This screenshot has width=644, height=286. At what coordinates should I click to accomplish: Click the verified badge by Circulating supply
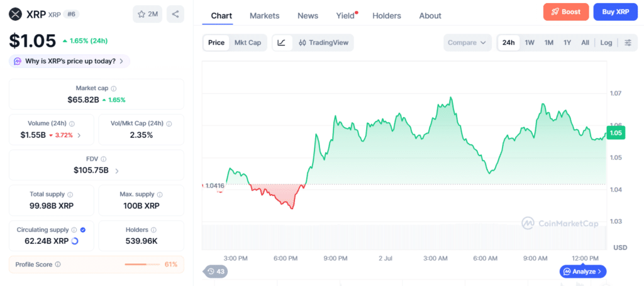[x=83, y=230]
